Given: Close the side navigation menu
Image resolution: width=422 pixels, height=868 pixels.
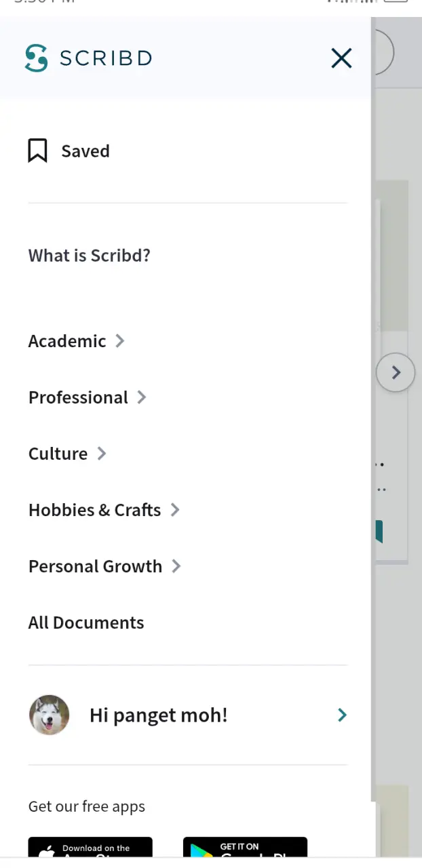Looking at the screenshot, I should click(x=341, y=58).
